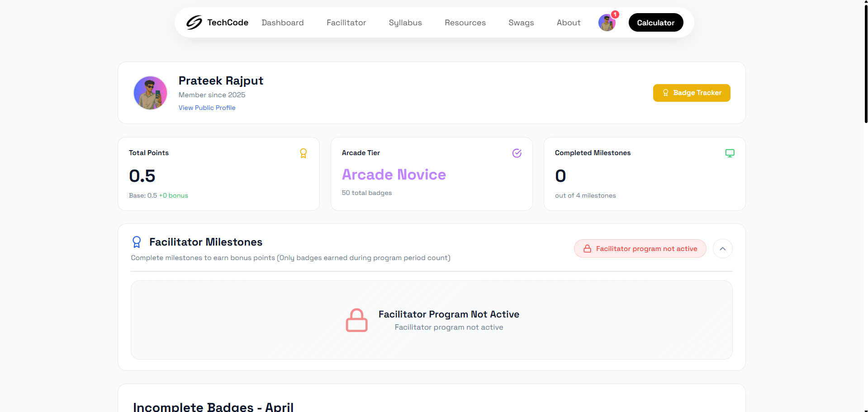Click Prateek Rajput's profile avatar

(150, 93)
